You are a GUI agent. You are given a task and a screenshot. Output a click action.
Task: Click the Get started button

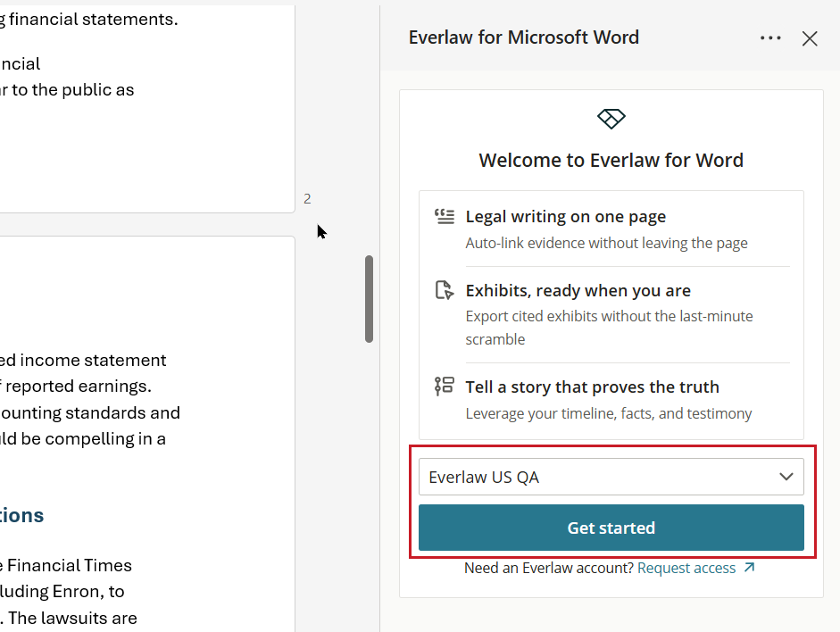click(x=611, y=528)
